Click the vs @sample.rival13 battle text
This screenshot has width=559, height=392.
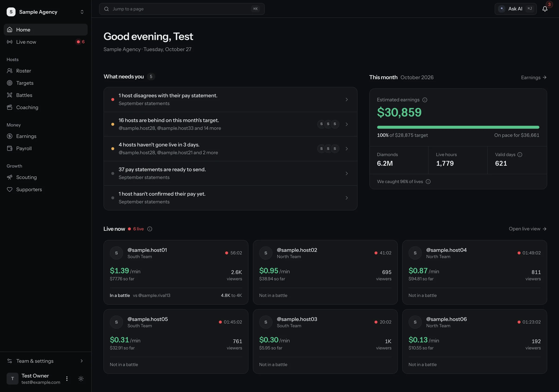point(151,295)
